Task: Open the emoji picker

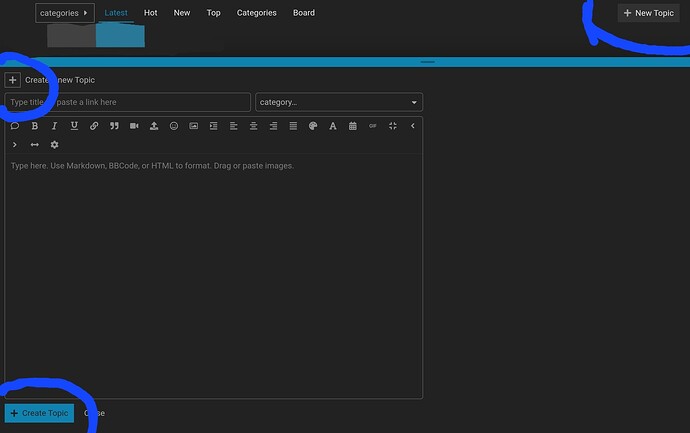Action: click(174, 126)
